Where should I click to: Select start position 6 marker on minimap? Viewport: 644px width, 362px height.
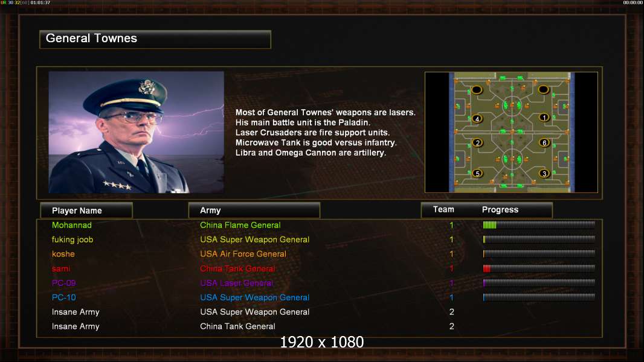coord(544,142)
